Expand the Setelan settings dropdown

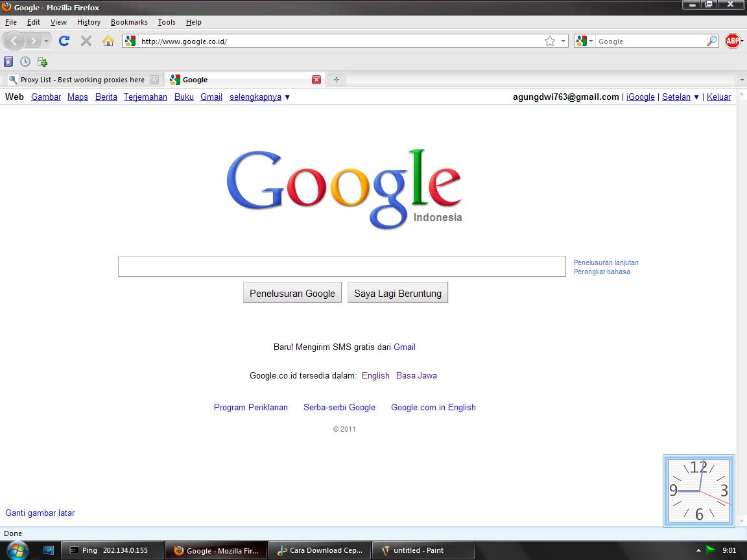[x=680, y=97]
